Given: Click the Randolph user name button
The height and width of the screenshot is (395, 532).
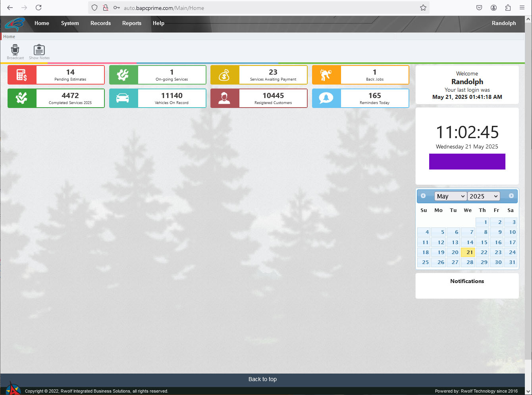Looking at the screenshot, I should pyautogui.click(x=503, y=23).
